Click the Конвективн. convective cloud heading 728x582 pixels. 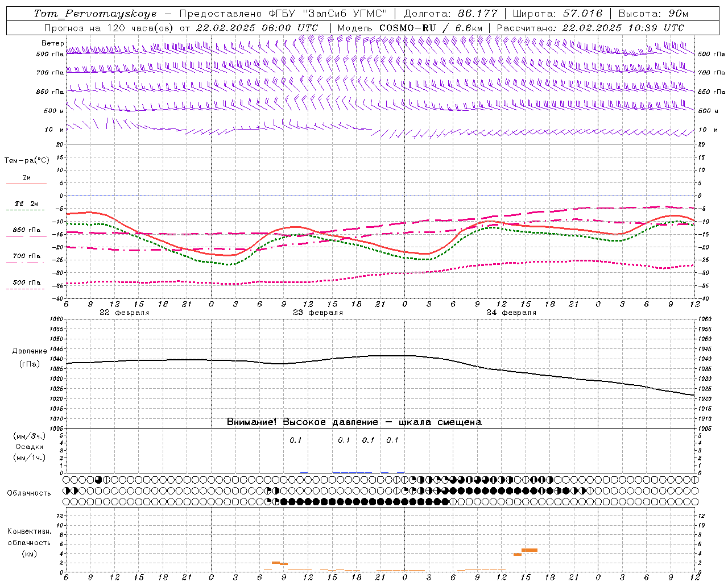(29, 531)
